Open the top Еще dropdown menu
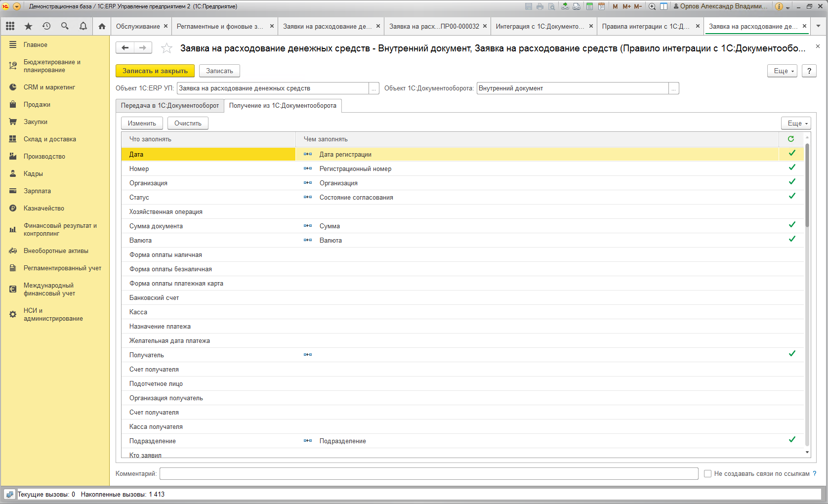Screen dimensions: 828x504 (x=782, y=71)
